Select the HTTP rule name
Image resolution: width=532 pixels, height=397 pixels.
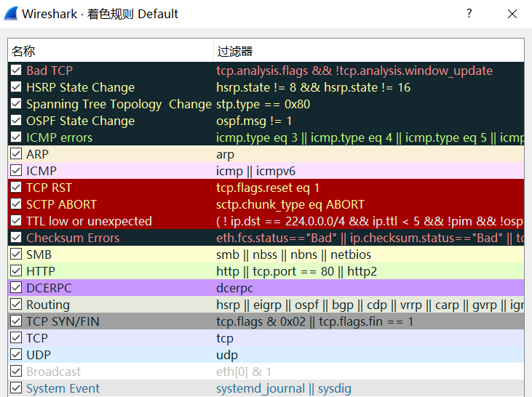tap(41, 271)
